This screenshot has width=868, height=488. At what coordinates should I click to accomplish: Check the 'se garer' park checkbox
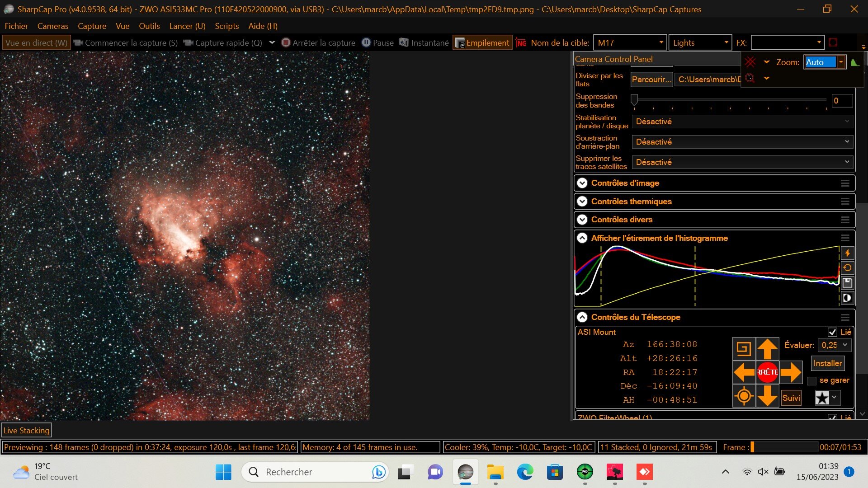pyautogui.click(x=812, y=381)
